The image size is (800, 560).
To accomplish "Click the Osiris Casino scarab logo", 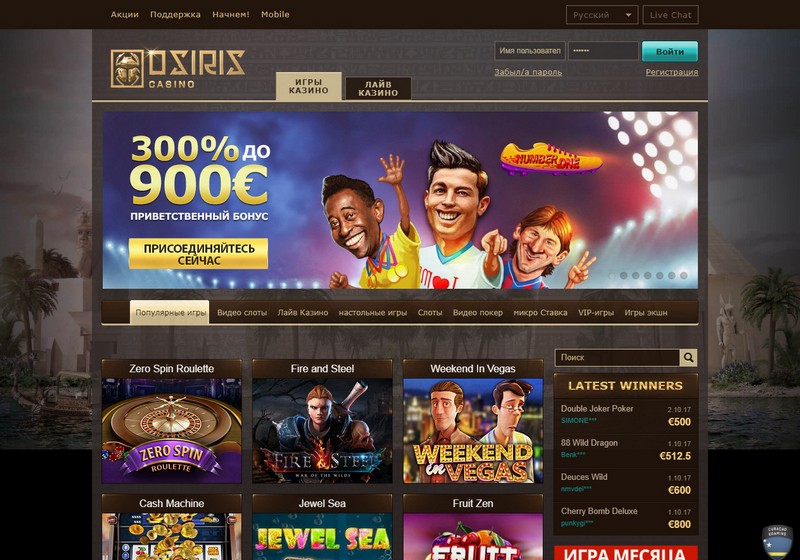I will [127, 69].
